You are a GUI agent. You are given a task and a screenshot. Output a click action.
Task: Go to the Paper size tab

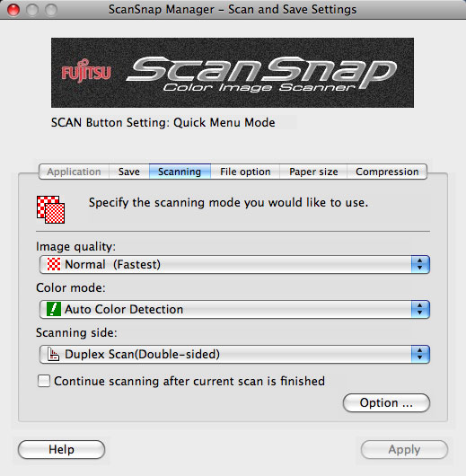[313, 172]
